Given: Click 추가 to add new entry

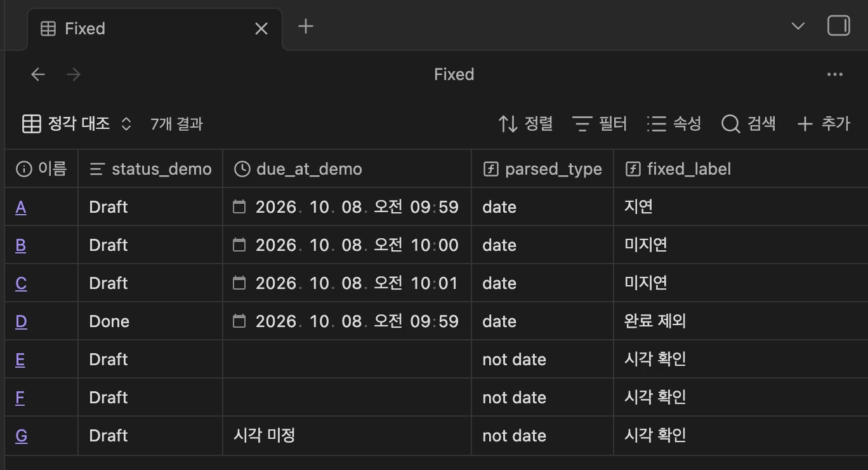Looking at the screenshot, I should point(824,123).
